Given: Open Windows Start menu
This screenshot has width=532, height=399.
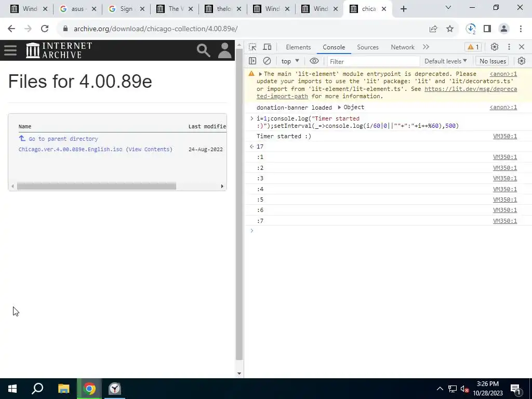Looking at the screenshot, I should click(12, 389).
